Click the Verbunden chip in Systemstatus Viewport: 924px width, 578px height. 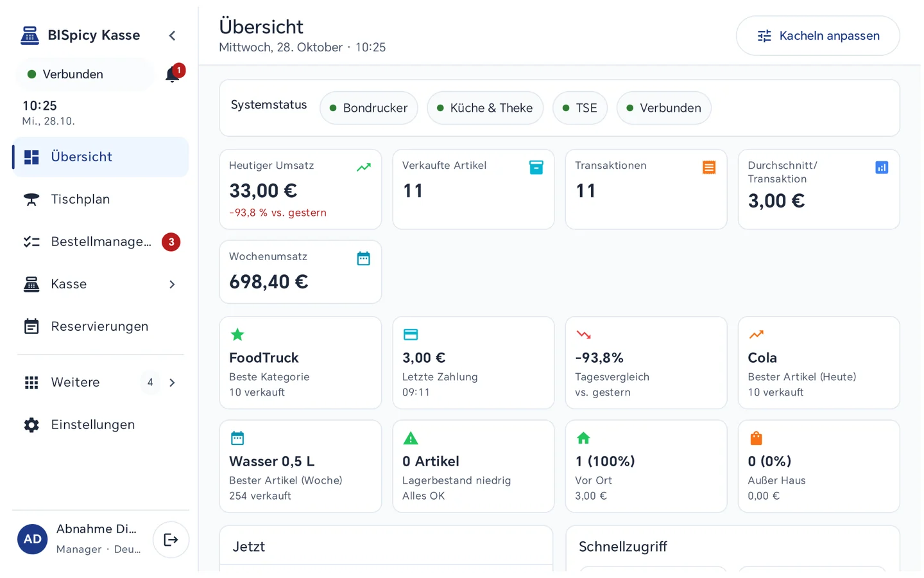point(663,108)
